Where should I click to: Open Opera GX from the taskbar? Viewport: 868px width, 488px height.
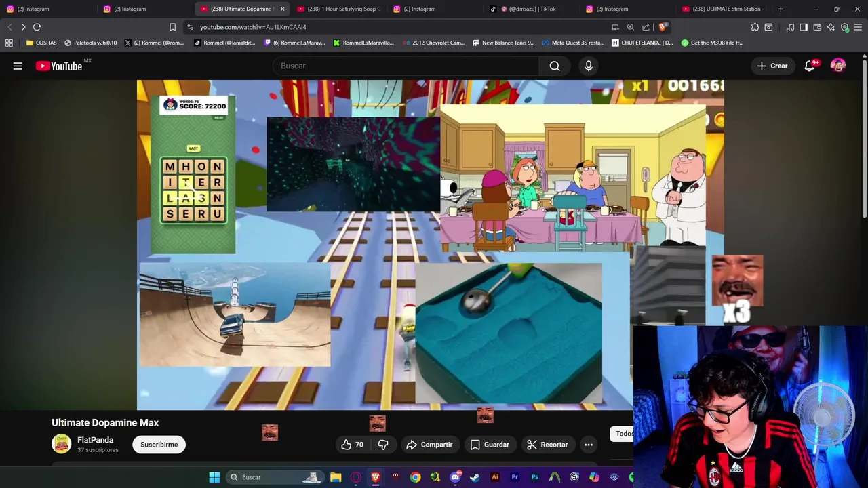(355, 477)
